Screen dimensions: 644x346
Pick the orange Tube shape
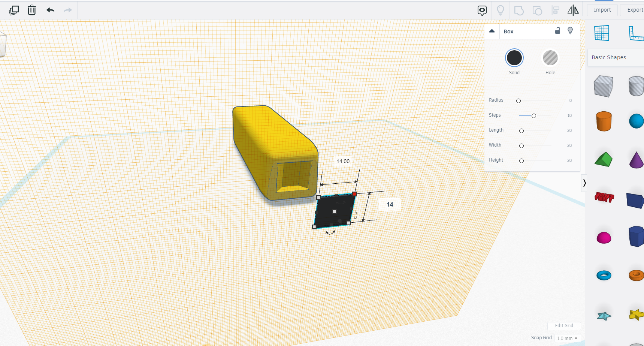pyautogui.click(x=636, y=275)
